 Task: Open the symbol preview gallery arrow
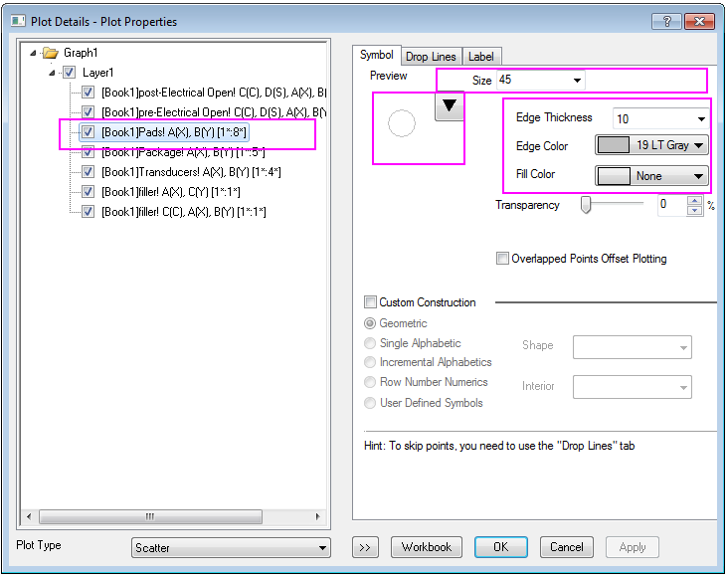[x=451, y=107]
